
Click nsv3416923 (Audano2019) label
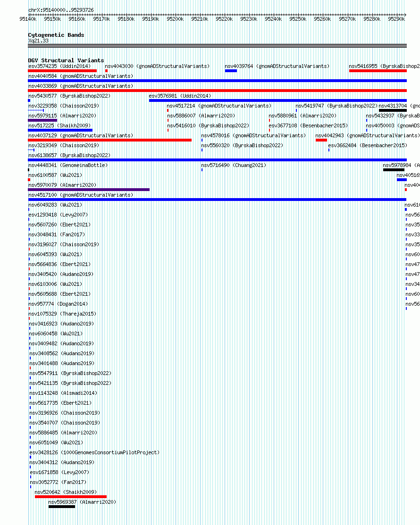click(61, 324)
